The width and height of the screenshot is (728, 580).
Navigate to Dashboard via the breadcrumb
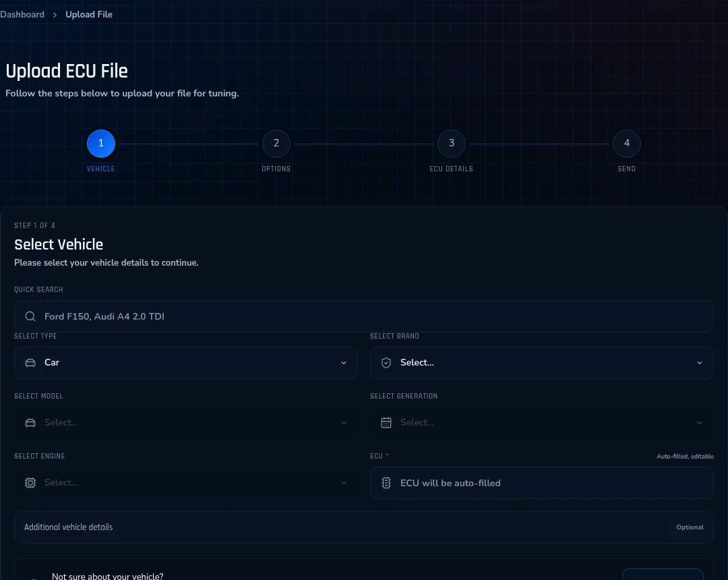[22, 14]
